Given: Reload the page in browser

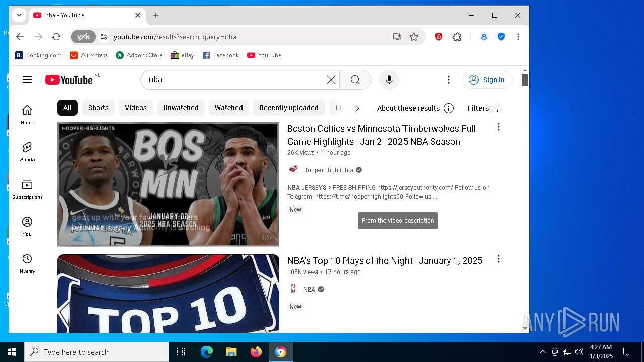Looking at the screenshot, I should [56, 37].
